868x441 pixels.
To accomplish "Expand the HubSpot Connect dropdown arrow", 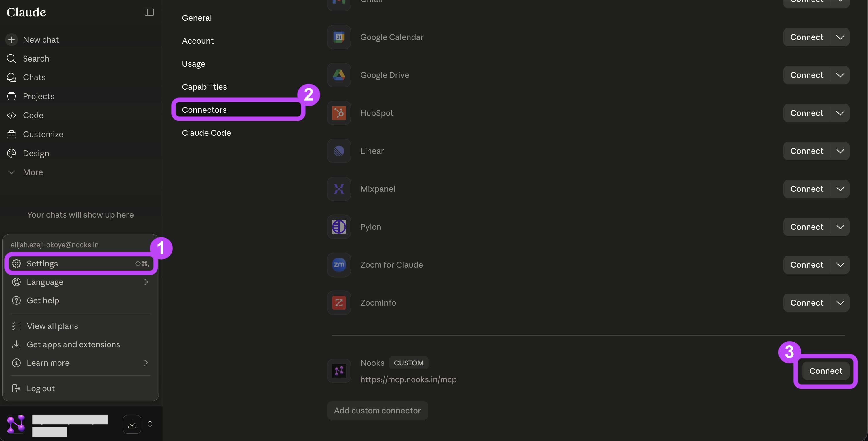I will coord(840,113).
